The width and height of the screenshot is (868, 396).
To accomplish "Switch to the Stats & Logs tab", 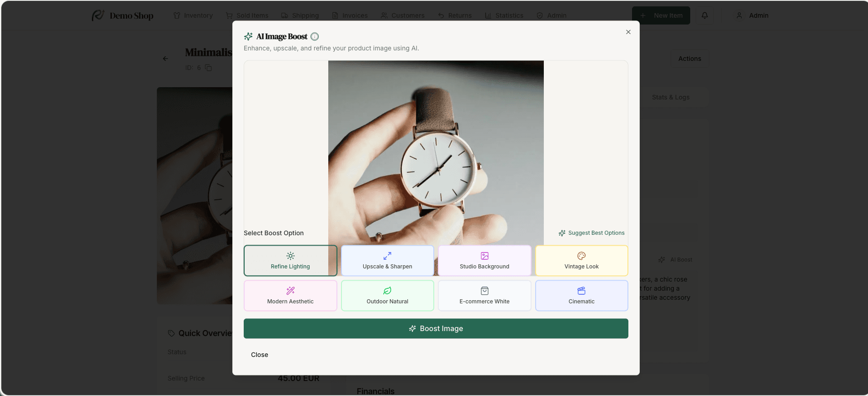I will coord(671,97).
